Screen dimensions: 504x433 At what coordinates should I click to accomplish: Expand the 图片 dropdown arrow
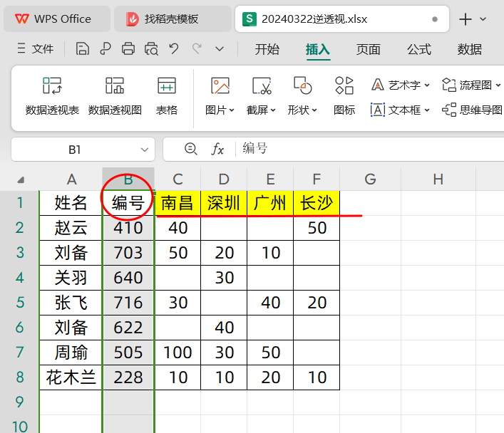[232, 110]
